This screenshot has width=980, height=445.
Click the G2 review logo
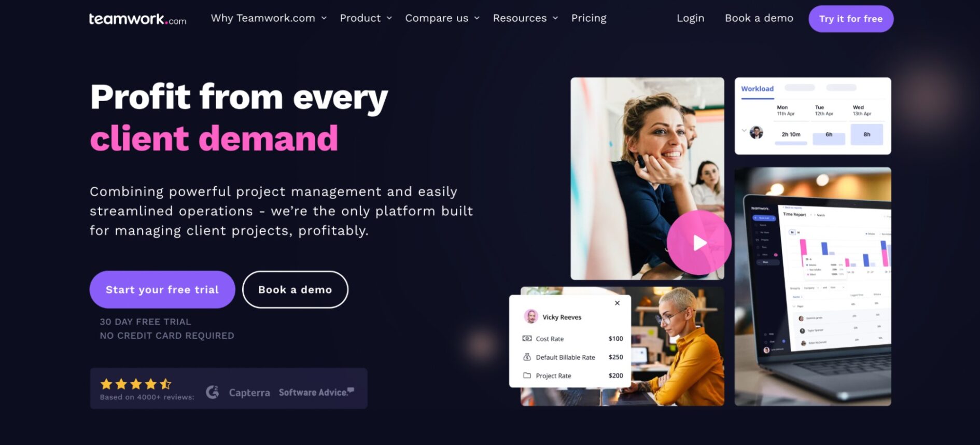212,392
